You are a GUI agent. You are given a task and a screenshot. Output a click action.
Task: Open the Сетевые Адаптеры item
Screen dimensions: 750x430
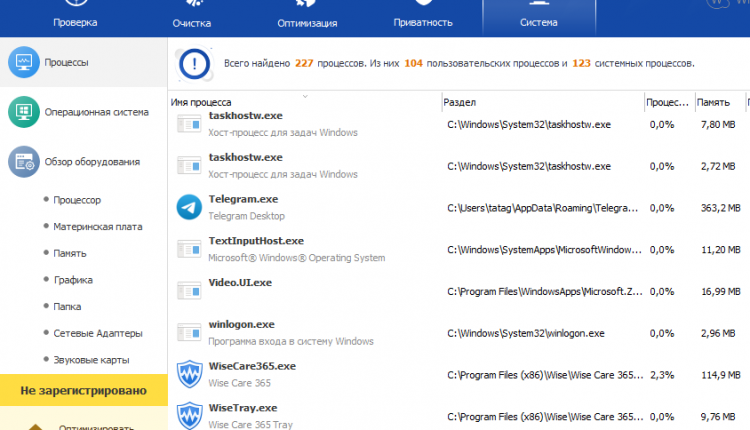[x=98, y=333]
